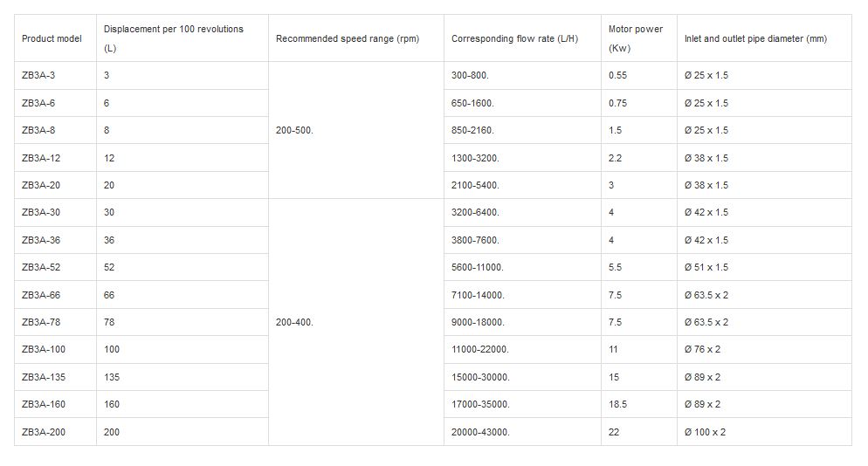The width and height of the screenshot is (868, 466).
Task: Click the Ø 100 x 2 diameter cell
Action: [706, 432]
